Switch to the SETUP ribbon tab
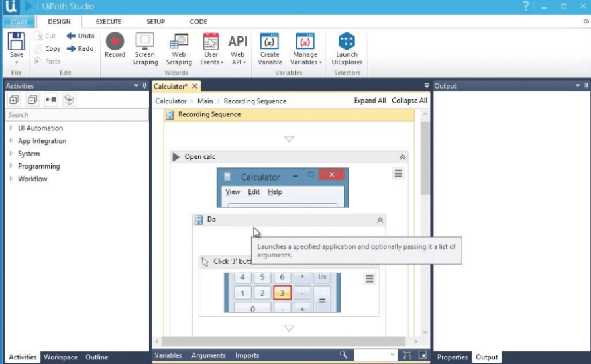The height and width of the screenshot is (364, 591). pyautogui.click(x=156, y=21)
